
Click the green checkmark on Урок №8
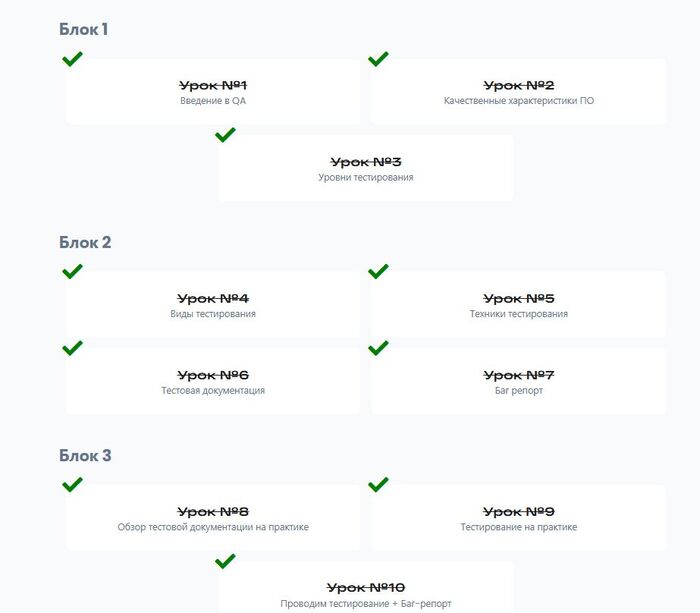point(73,484)
